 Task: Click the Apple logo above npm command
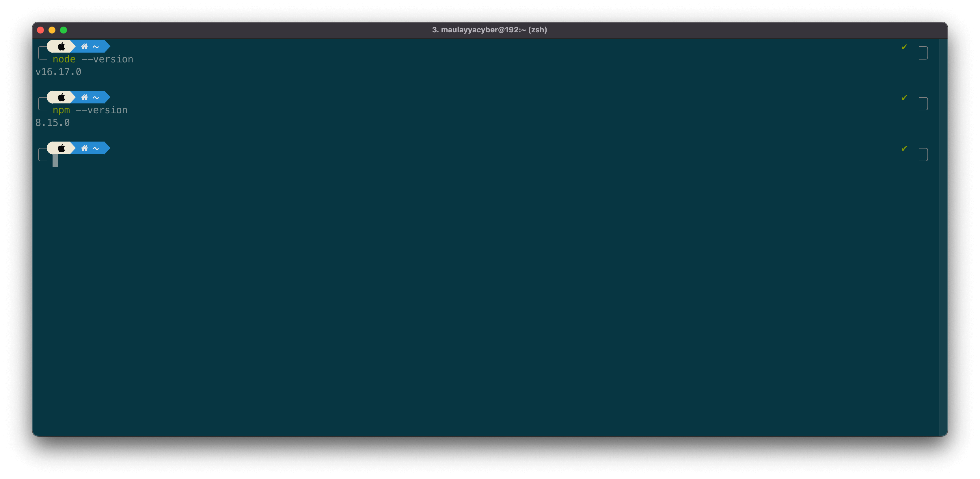coord(61,97)
